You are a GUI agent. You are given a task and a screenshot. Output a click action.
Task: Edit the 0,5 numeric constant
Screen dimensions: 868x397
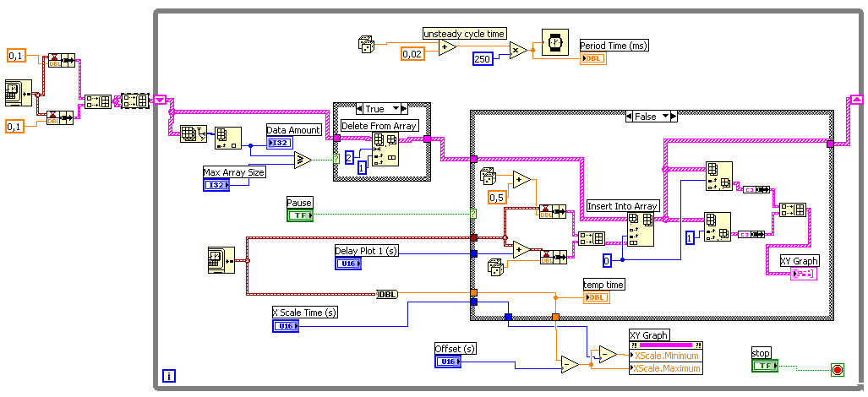pyautogui.click(x=498, y=198)
